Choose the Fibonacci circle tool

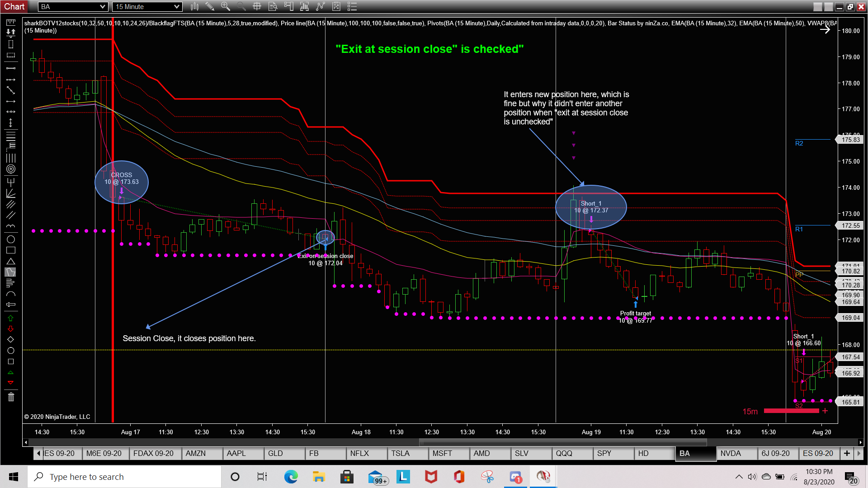[11, 169]
